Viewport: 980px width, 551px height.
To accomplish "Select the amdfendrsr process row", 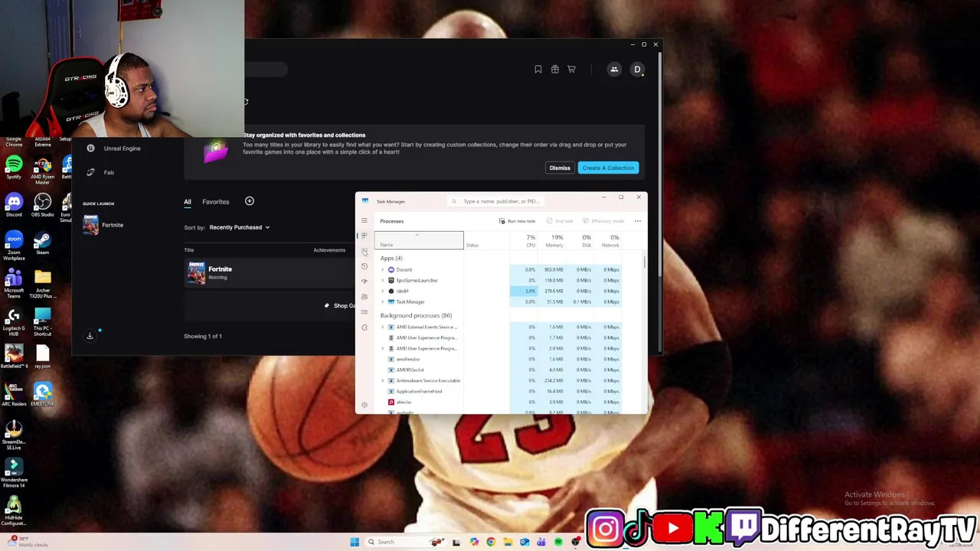I will coord(498,360).
